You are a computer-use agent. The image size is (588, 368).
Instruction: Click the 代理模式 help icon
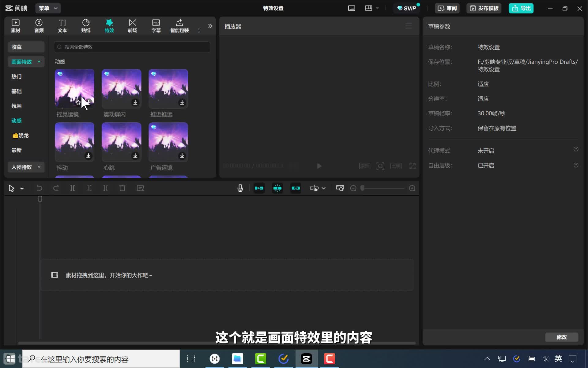coord(576,149)
